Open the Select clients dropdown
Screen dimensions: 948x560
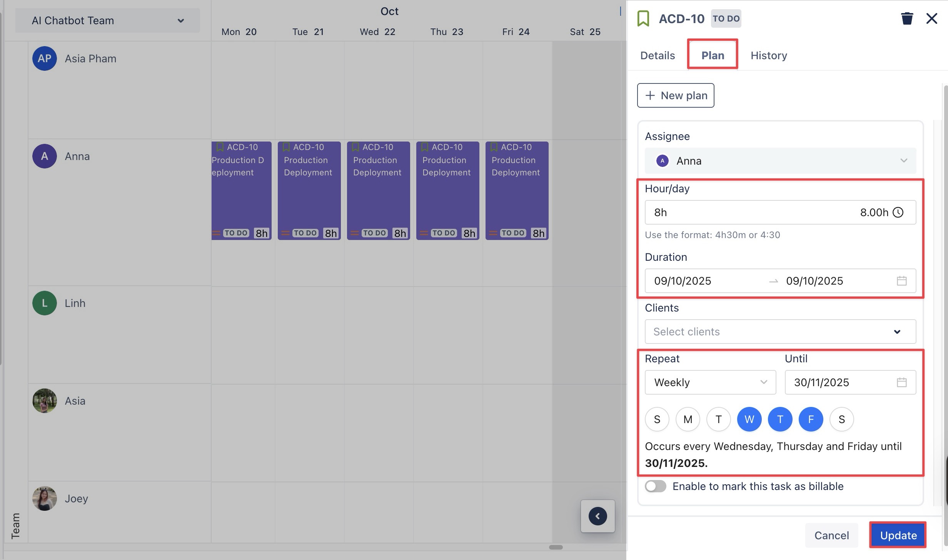pyautogui.click(x=780, y=332)
